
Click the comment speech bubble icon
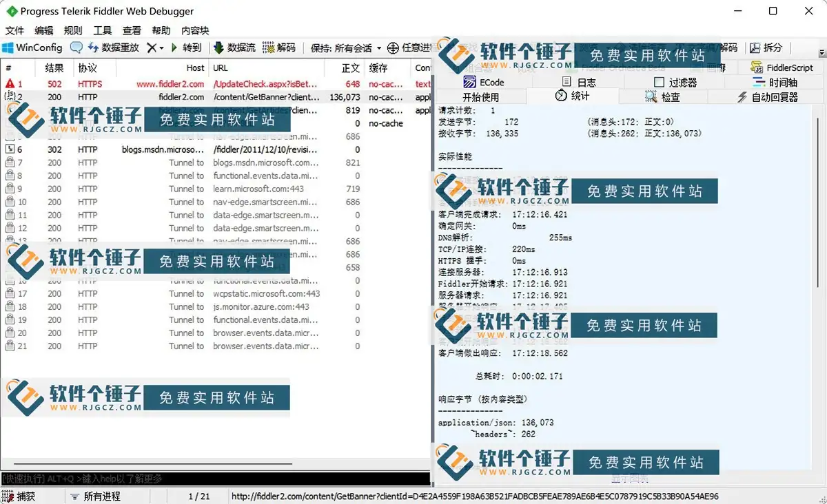[76, 48]
